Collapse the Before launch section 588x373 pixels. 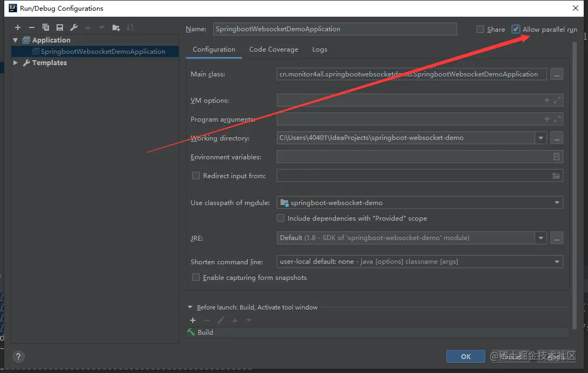[x=190, y=307]
